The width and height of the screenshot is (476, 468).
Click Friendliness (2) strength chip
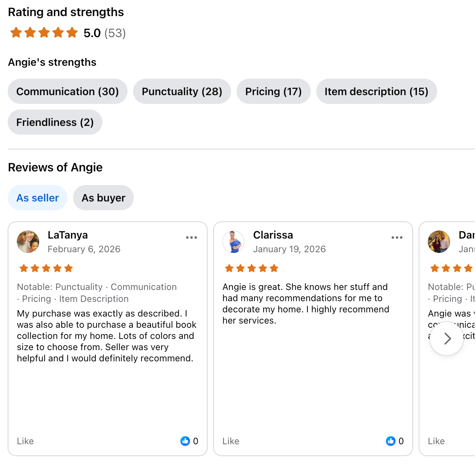click(55, 122)
